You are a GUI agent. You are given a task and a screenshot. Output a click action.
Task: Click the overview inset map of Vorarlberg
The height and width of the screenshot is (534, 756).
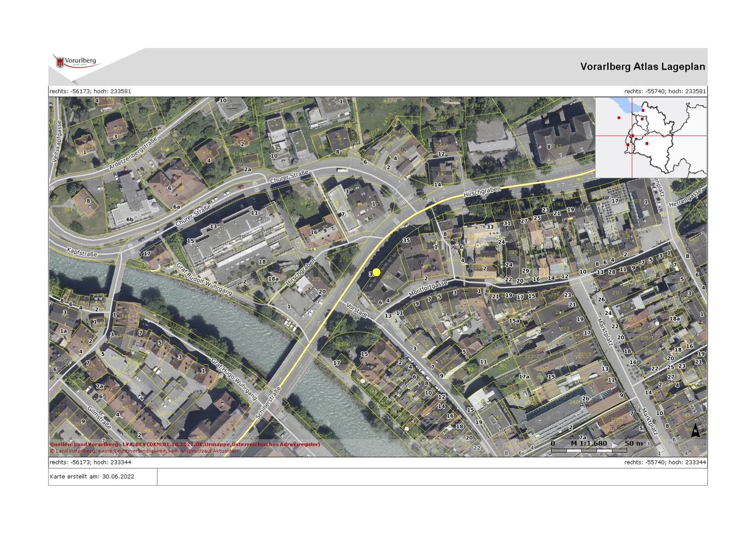tap(651, 137)
